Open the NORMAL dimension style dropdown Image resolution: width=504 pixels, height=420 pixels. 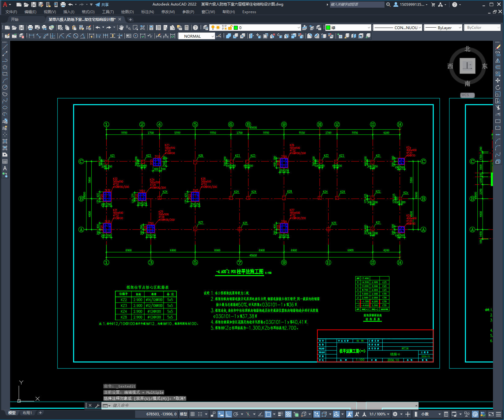click(213, 36)
